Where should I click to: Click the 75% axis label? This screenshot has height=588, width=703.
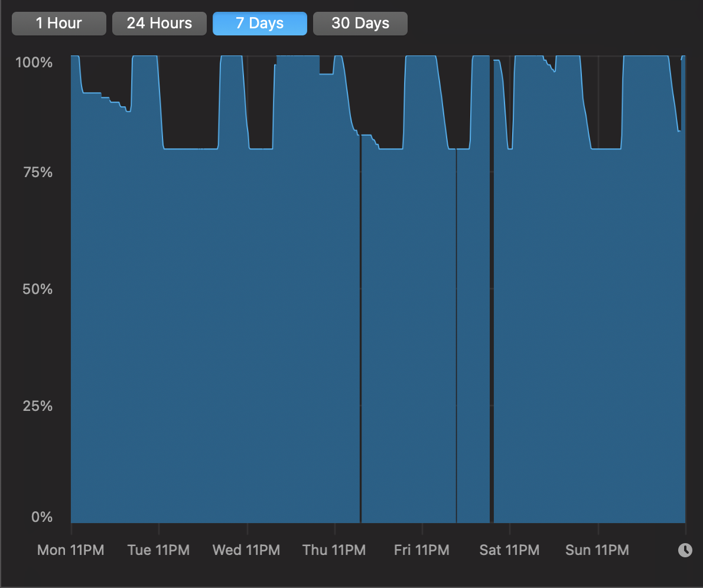tap(38, 172)
